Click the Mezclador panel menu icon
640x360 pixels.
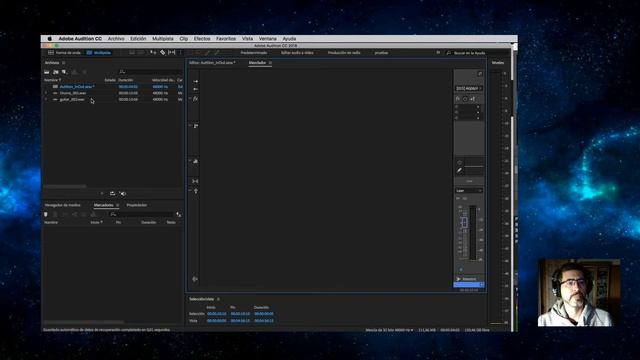click(270, 63)
